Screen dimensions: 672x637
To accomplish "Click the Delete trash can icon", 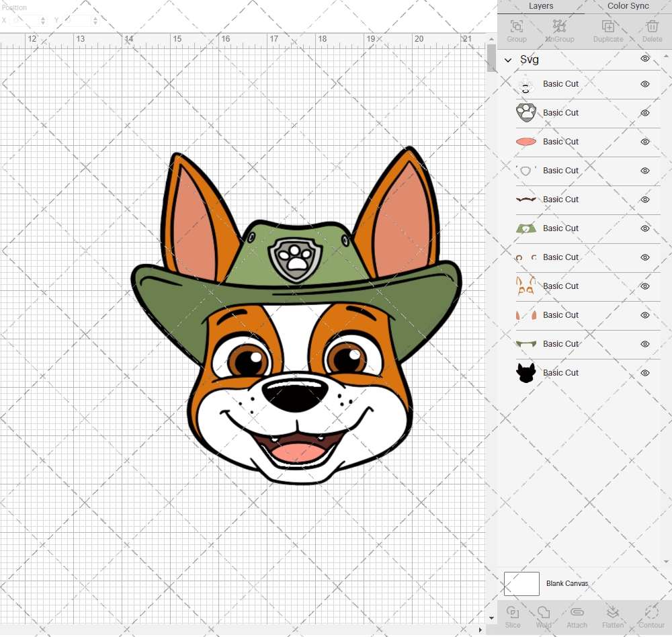I will 652,27.
